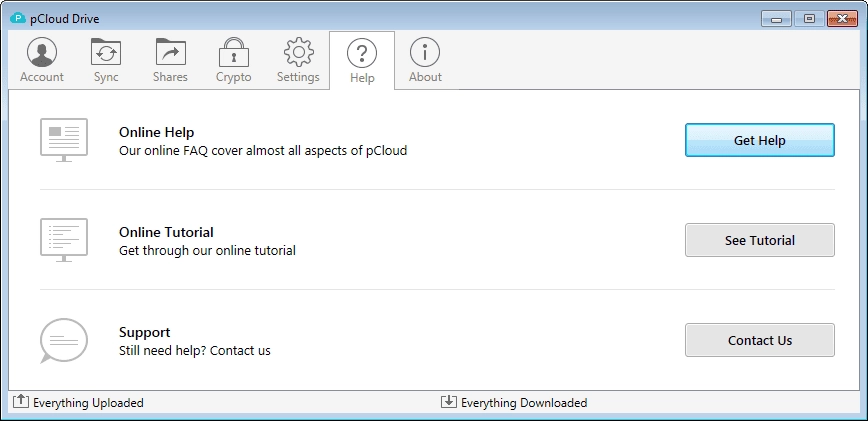Click the Online Tutorial monitor icon
This screenshot has height=421, width=868.
pos(64,240)
